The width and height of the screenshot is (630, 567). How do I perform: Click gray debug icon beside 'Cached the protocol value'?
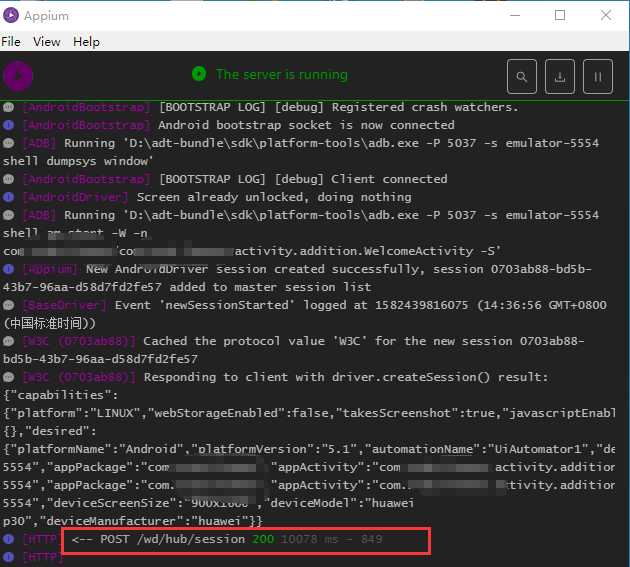click(x=8, y=341)
